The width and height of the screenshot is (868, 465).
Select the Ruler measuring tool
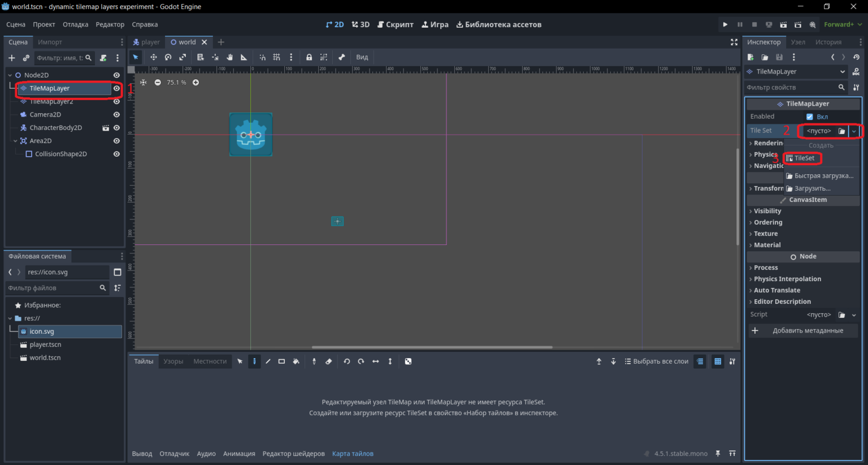point(244,57)
